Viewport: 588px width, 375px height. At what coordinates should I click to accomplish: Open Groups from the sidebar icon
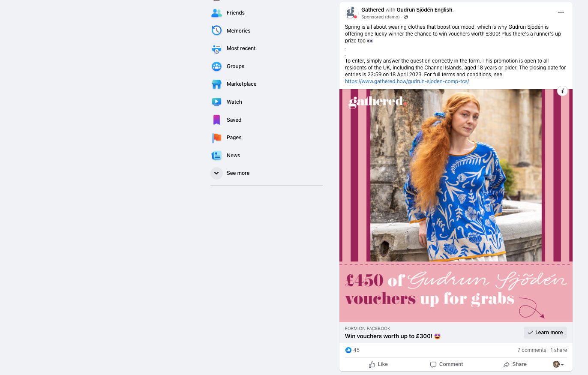click(216, 66)
